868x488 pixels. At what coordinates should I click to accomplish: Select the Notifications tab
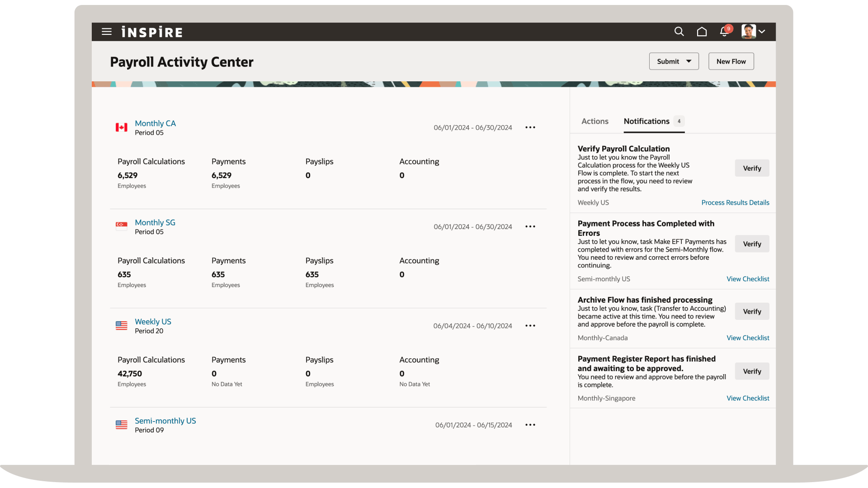[646, 121]
